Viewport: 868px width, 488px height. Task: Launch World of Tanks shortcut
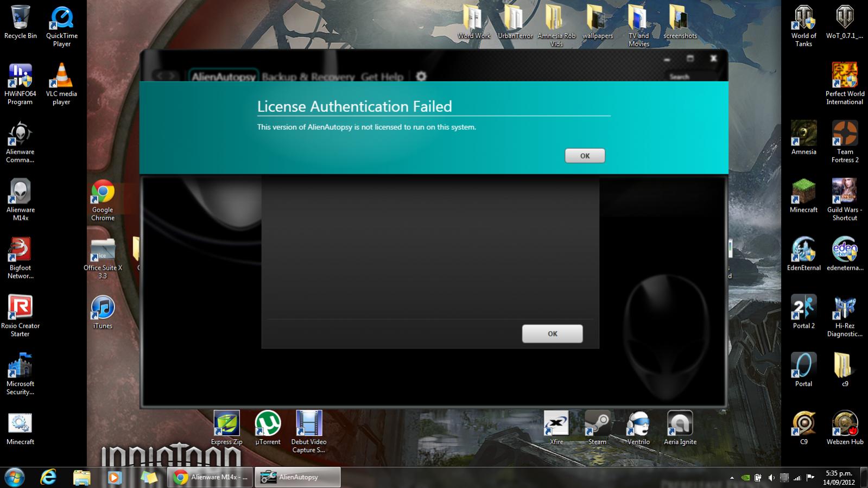point(803,27)
